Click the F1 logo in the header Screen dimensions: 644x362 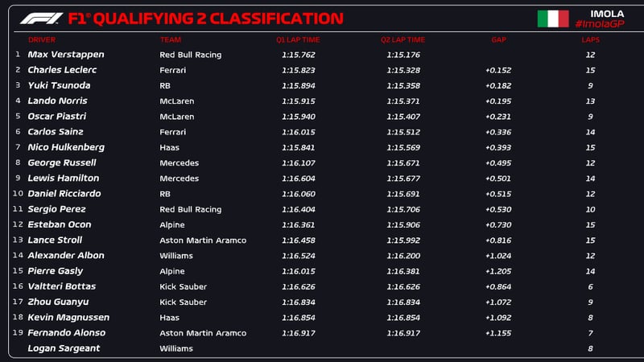tap(39, 18)
